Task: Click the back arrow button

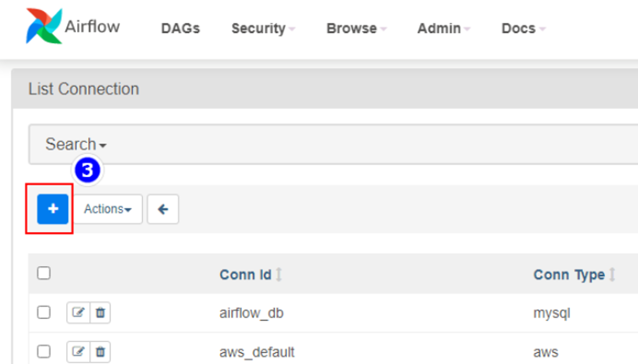Action: coord(163,209)
